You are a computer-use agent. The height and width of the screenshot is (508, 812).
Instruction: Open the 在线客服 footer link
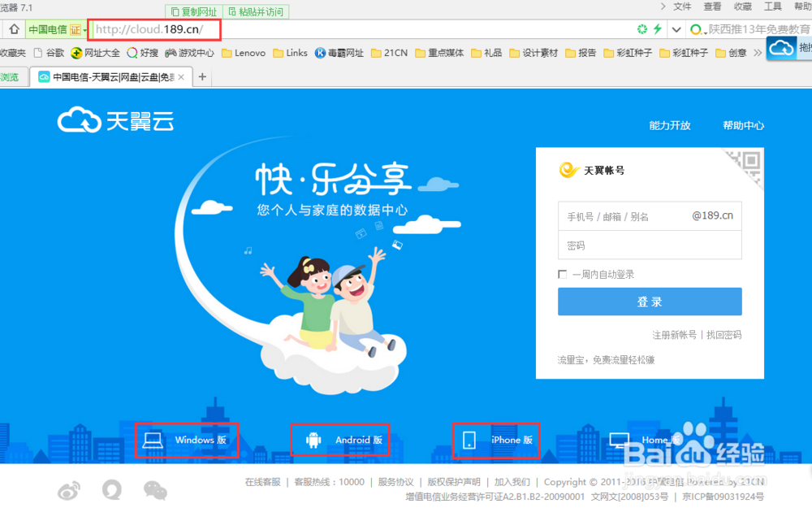pyautogui.click(x=262, y=482)
